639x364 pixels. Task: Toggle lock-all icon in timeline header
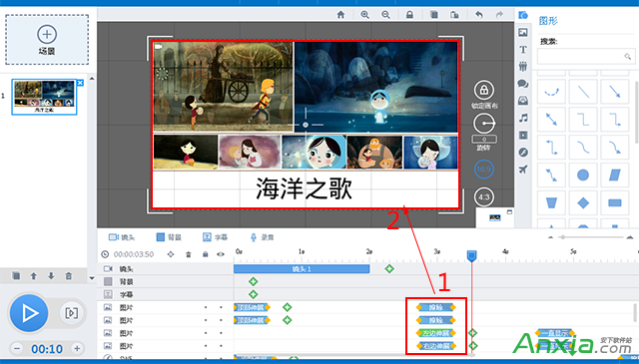pos(206,254)
